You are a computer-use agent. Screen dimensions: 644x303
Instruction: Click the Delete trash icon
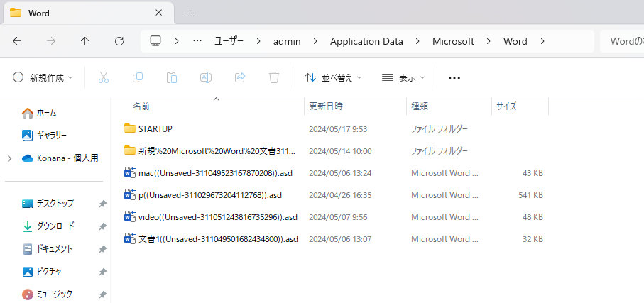[274, 77]
